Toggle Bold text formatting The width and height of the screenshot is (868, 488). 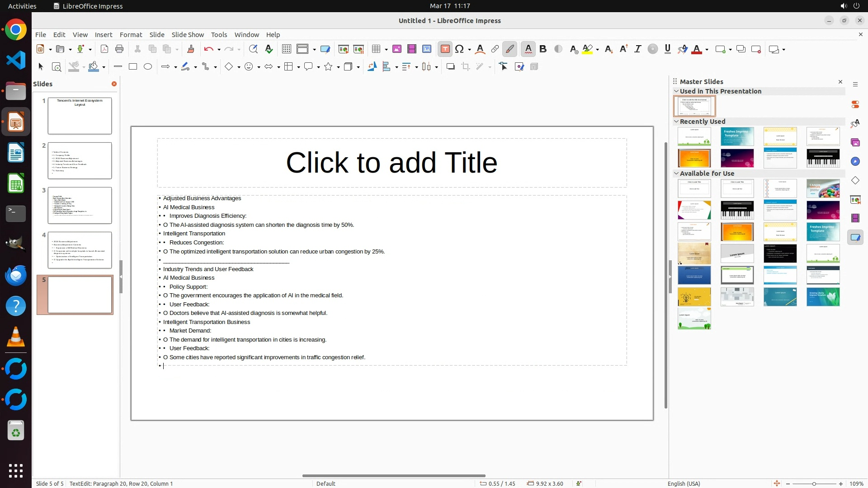[x=543, y=49]
